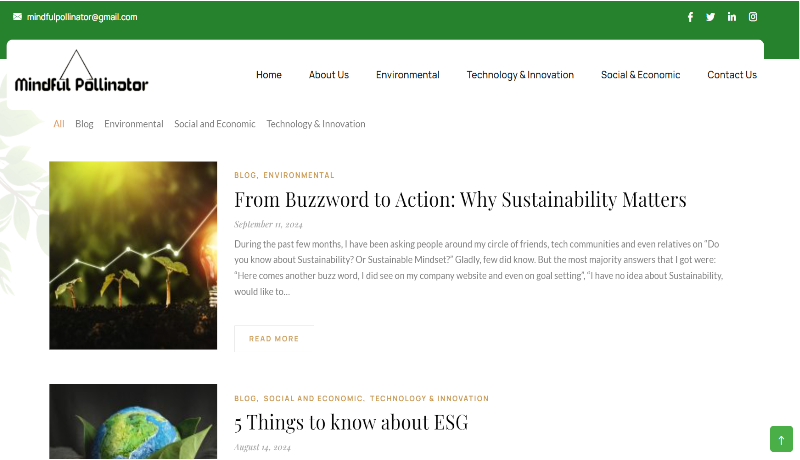Open the "From Buzzword to Action" article title
This screenshot has height=460, width=800.
point(460,199)
